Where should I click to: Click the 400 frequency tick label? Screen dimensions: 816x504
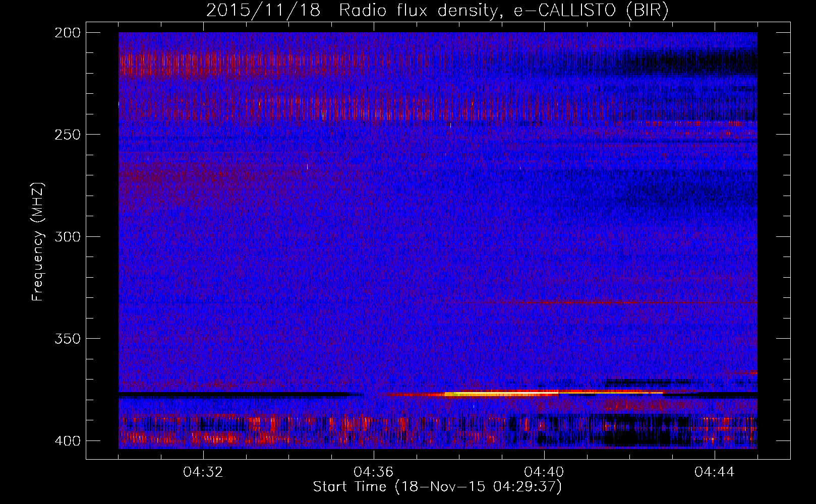pyautogui.click(x=67, y=441)
